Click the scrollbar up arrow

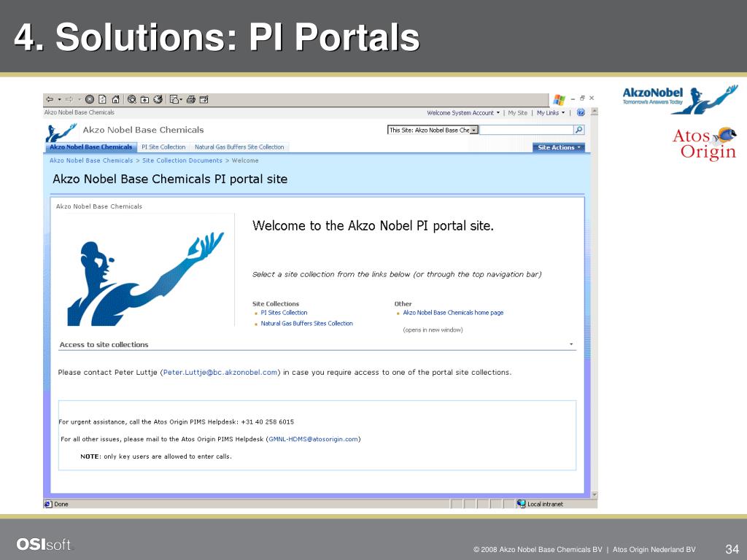click(x=594, y=112)
